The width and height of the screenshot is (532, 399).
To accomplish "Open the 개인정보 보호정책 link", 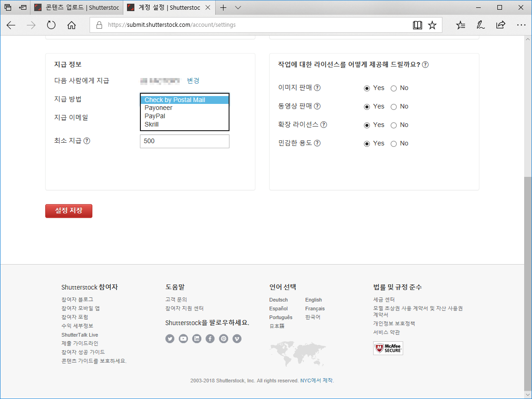I will pos(394,323).
